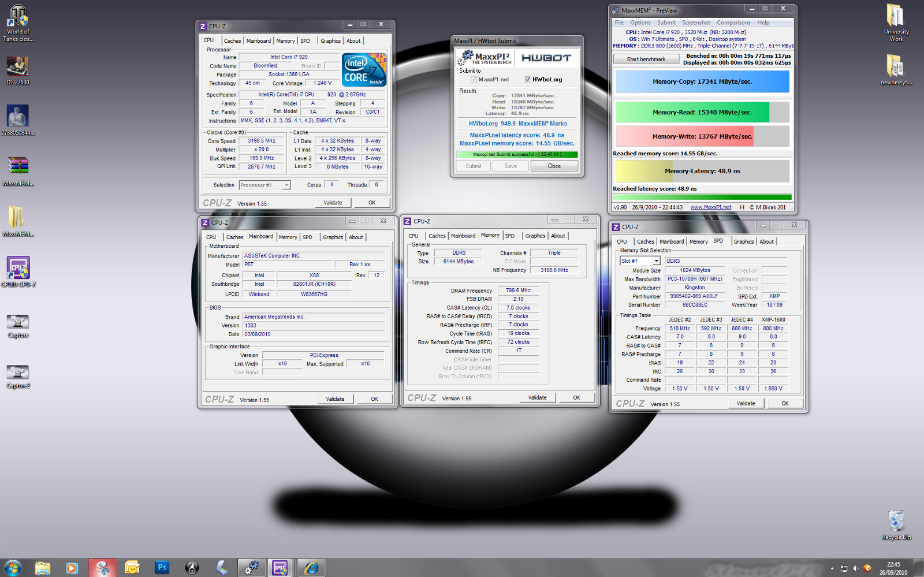Open the University Work folder icon

(x=896, y=23)
